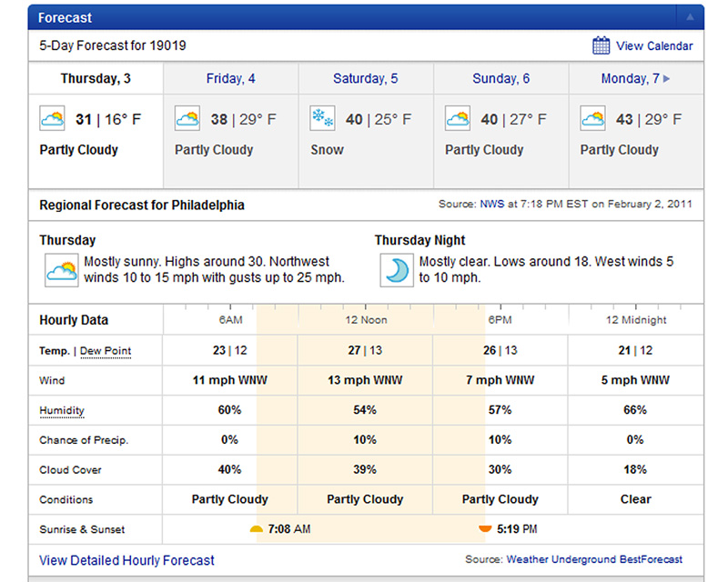728x582 pixels.
Task: Click the Thursday Night moon icon
Action: (395, 270)
